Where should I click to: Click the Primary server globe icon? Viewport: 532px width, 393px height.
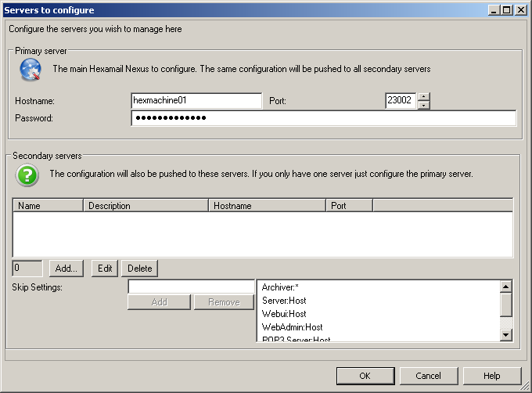[x=29, y=70]
